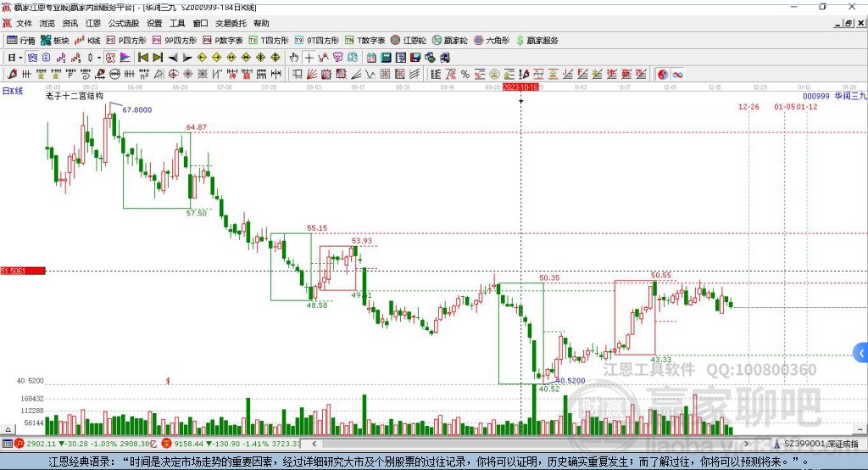
Task: Click the blue infinity symbol icon
Action: (x=678, y=75)
